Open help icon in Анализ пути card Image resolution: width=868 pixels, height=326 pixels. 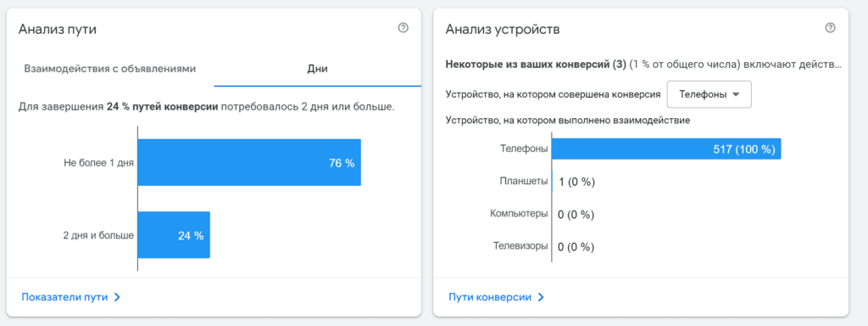coord(403,28)
